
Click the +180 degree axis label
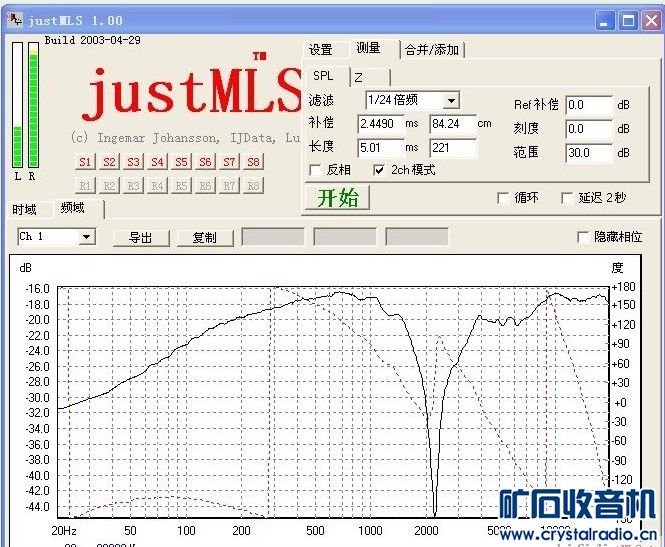click(623, 287)
